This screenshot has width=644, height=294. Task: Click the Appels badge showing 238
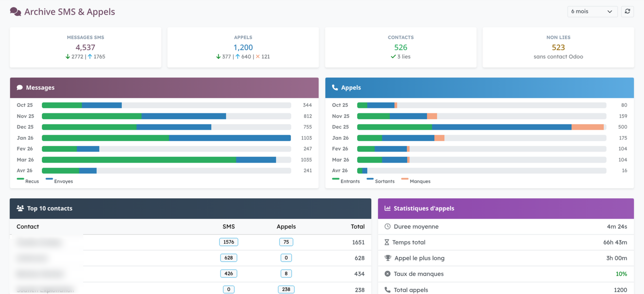tap(286, 289)
